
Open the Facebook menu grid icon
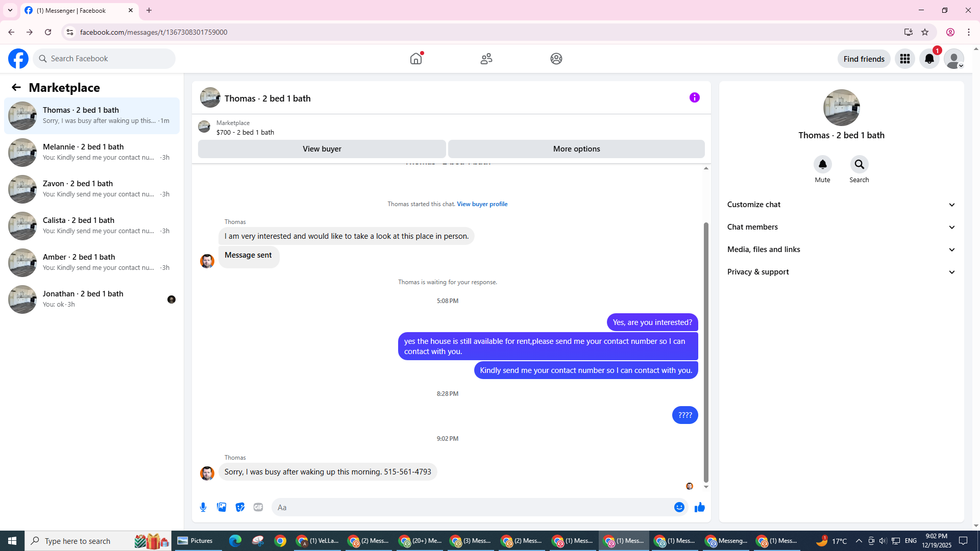[x=904, y=59]
